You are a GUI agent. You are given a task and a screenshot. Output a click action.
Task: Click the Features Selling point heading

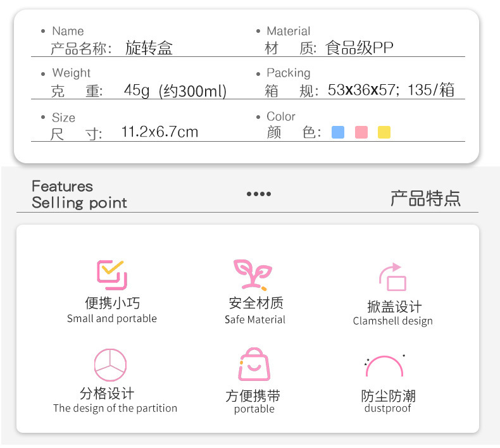79,194
